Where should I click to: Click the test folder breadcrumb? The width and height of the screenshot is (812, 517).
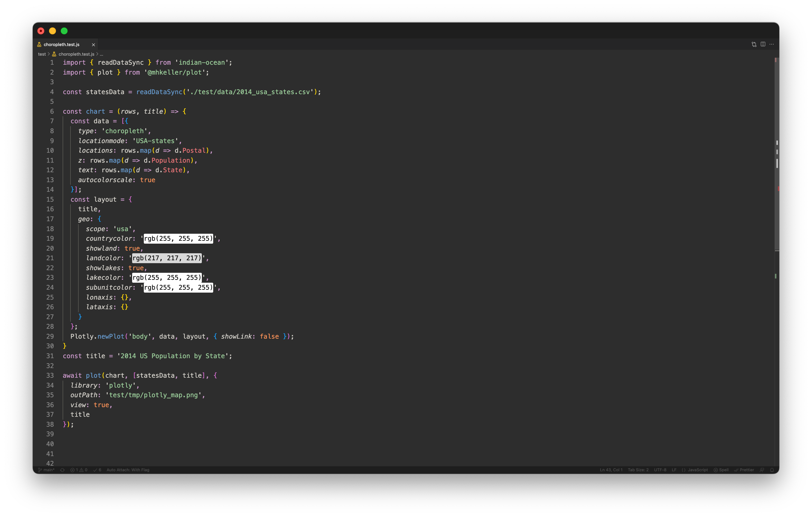42,54
